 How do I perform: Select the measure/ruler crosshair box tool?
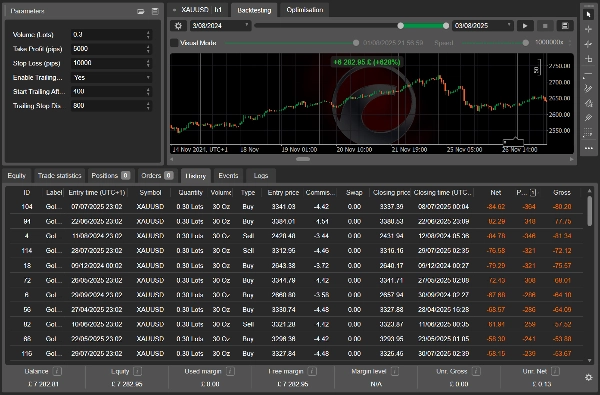[x=589, y=59]
